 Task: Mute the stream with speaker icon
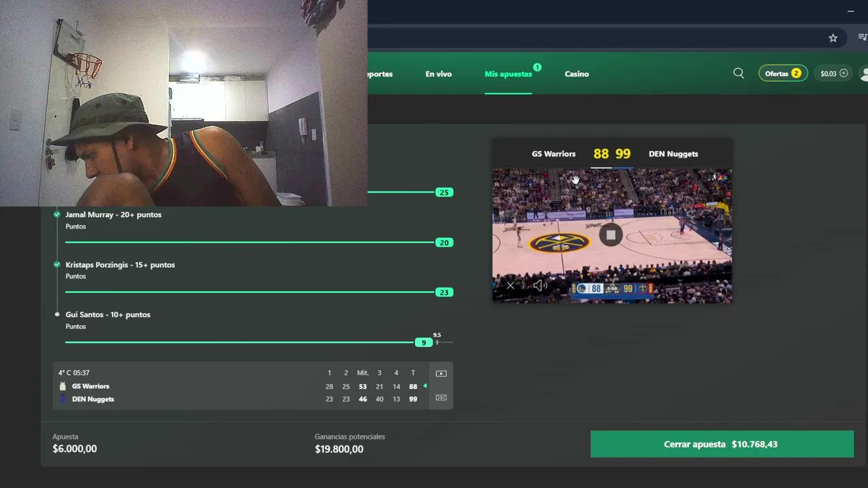[x=540, y=285]
